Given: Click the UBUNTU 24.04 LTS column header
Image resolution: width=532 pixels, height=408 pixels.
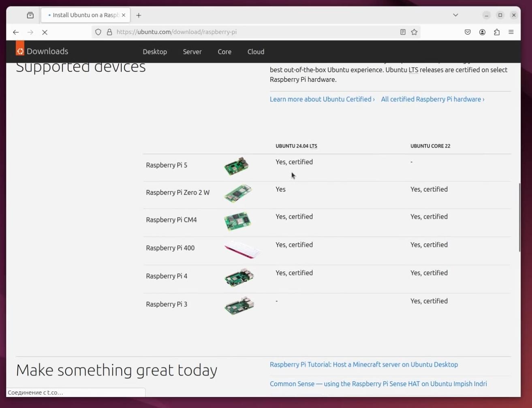Looking at the screenshot, I should pyautogui.click(x=296, y=146).
